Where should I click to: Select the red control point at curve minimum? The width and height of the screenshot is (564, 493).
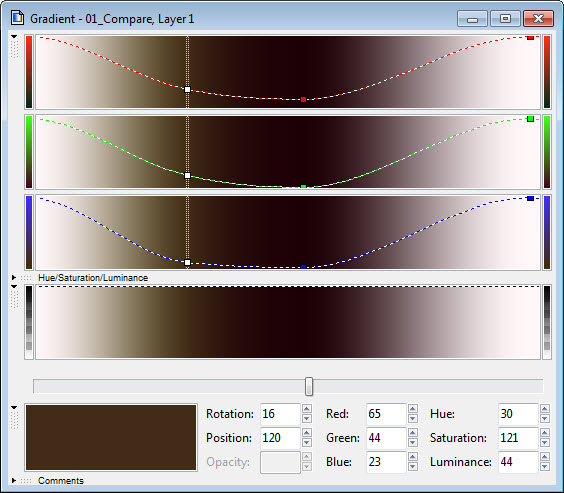(x=303, y=100)
